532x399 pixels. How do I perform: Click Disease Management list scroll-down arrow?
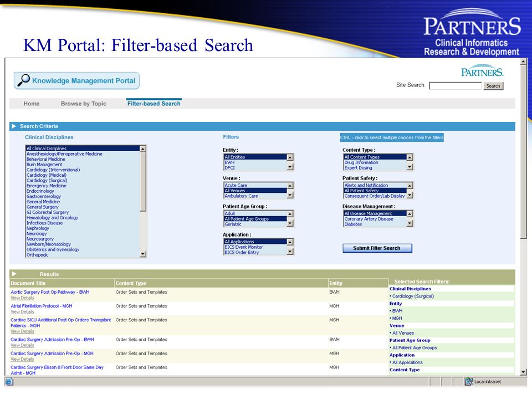point(410,223)
